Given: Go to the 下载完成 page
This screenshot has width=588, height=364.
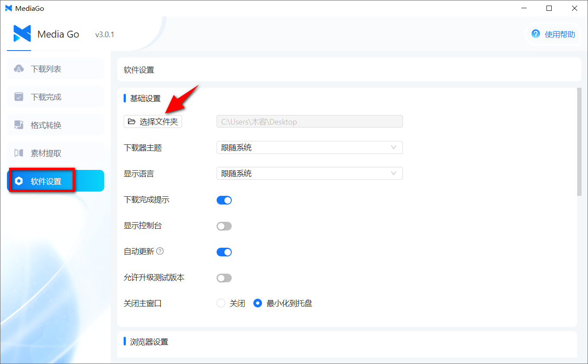Looking at the screenshot, I should point(55,97).
